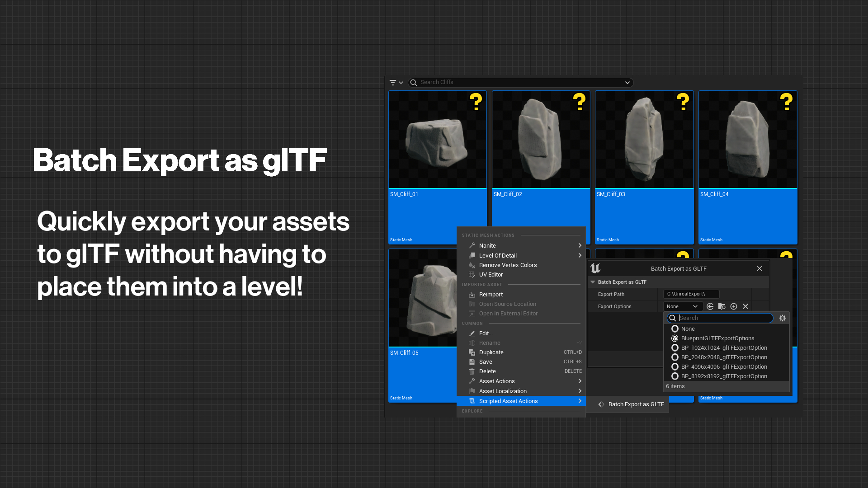Expand the Level Of Detail submenu
Image resolution: width=868 pixels, height=488 pixels.
498,255
